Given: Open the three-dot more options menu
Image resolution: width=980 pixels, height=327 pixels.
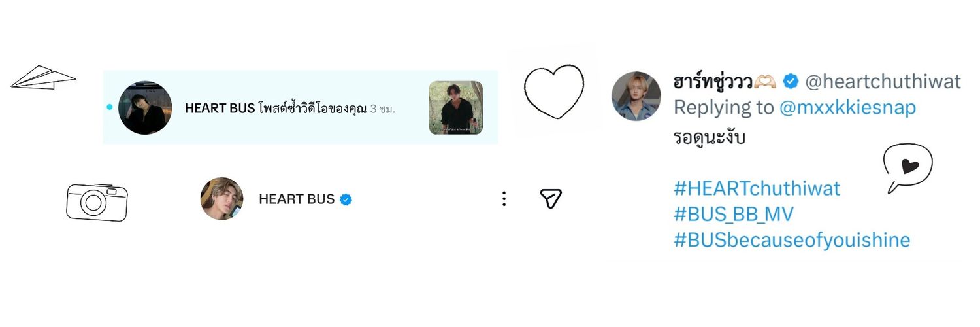Looking at the screenshot, I should pos(504,199).
